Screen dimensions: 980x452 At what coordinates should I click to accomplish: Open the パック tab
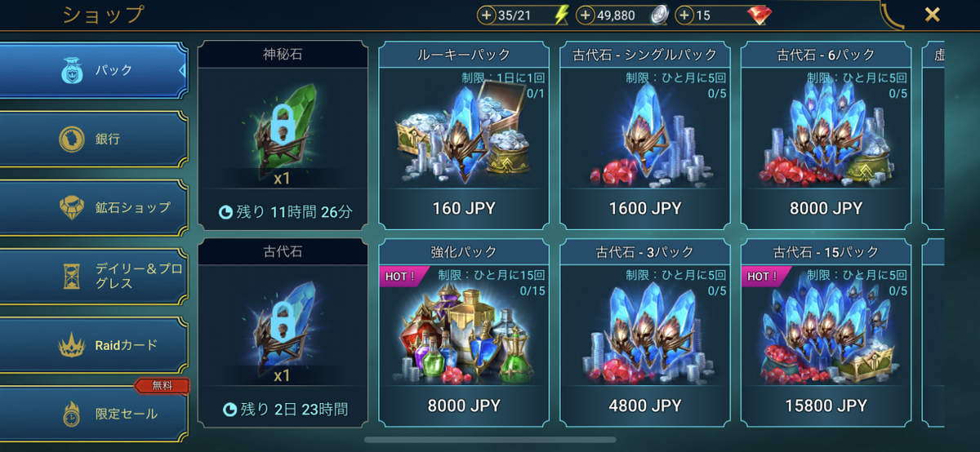[94, 70]
